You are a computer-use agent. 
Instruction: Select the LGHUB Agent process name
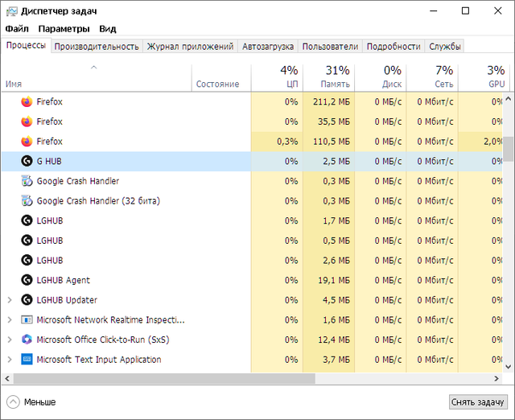coord(63,280)
